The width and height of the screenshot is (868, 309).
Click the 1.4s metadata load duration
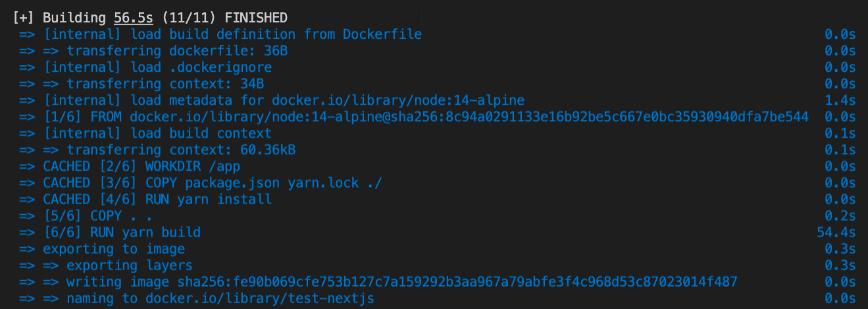click(840, 100)
